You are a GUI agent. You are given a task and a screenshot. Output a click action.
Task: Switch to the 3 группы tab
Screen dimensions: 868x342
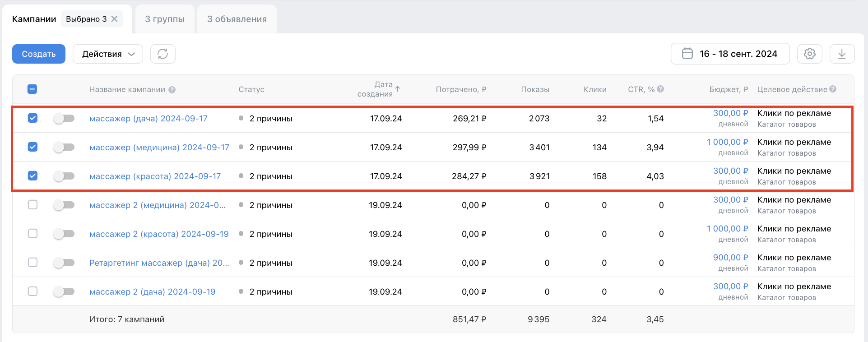[x=165, y=19]
